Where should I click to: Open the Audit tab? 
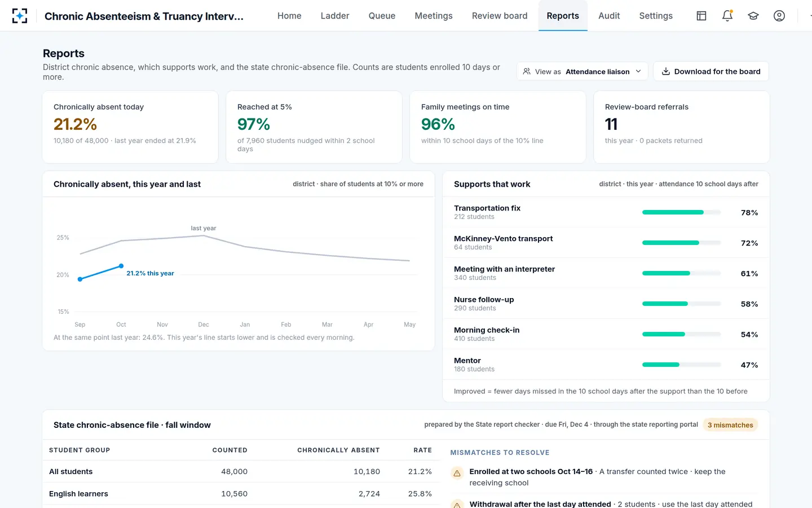click(x=609, y=16)
